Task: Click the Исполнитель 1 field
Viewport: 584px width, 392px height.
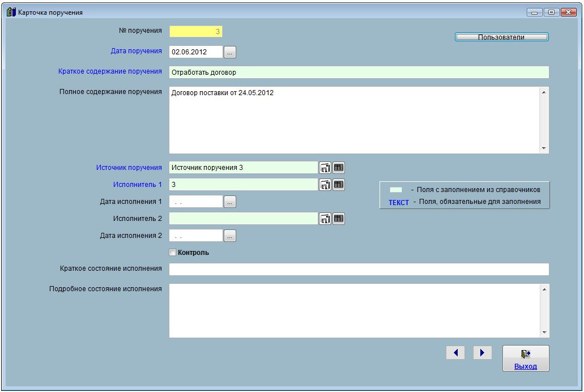Action: coord(244,185)
